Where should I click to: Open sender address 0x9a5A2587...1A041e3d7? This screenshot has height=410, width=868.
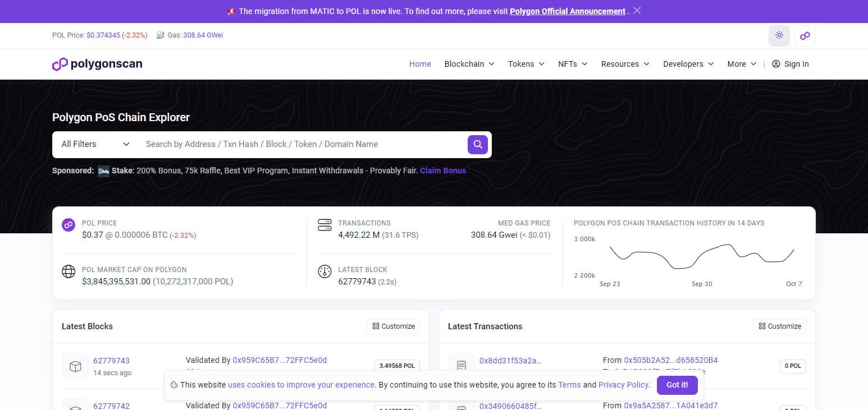[671, 405]
